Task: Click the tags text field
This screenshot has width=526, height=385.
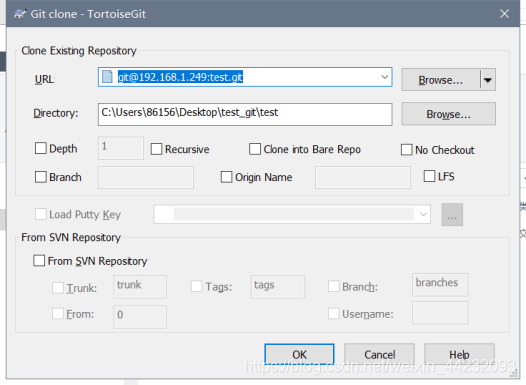Action: pyautogui.click(x=278, y=287)
